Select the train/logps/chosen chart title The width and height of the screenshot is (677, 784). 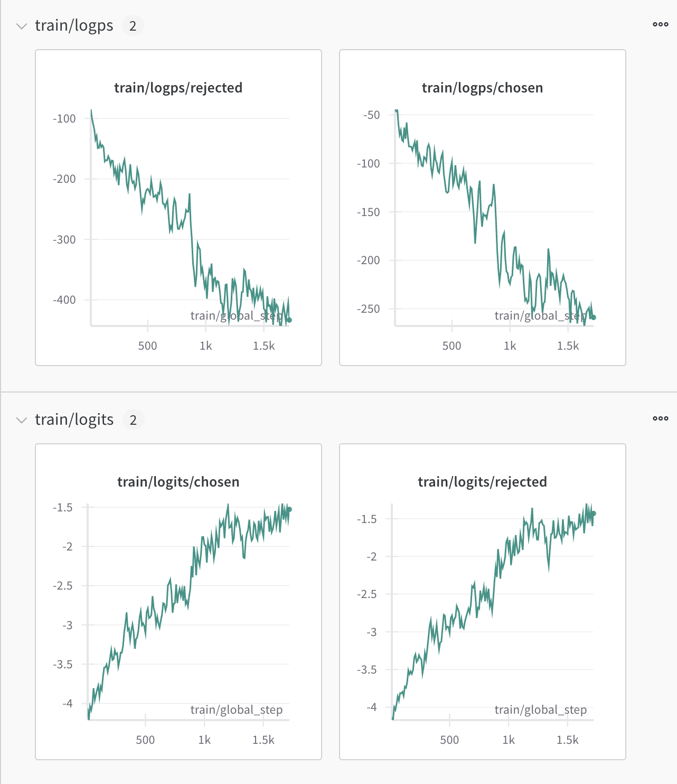tap(482, 88)
